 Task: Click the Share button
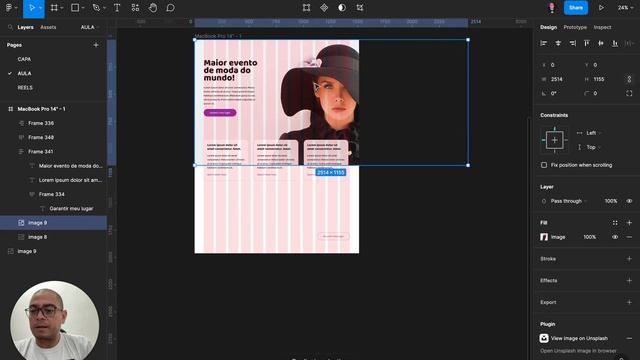click(x=576, y=8)
